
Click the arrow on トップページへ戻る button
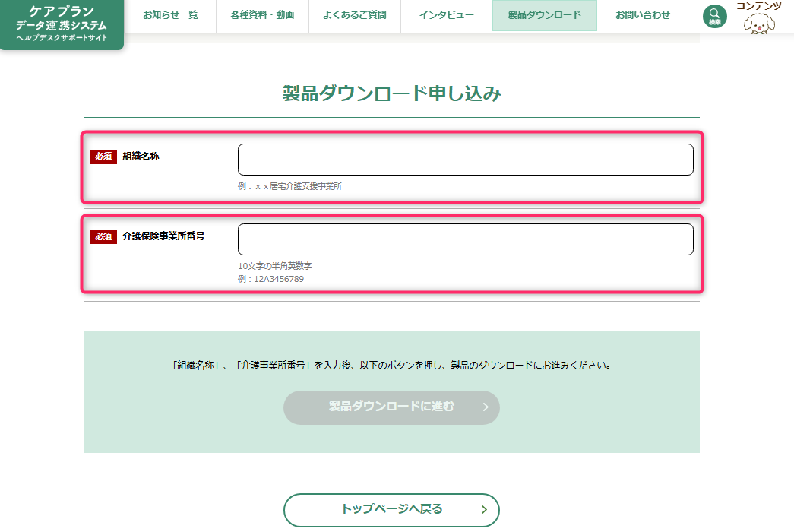tap(484, 510)
